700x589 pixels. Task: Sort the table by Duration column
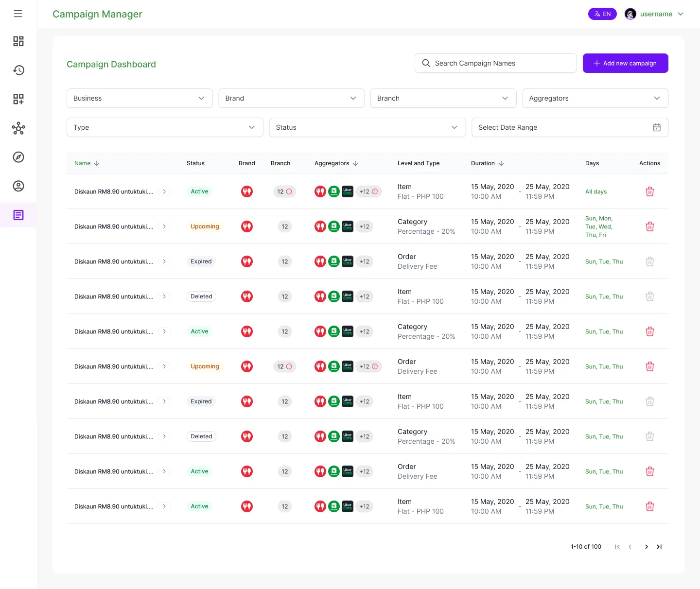(x=488, y=163)
